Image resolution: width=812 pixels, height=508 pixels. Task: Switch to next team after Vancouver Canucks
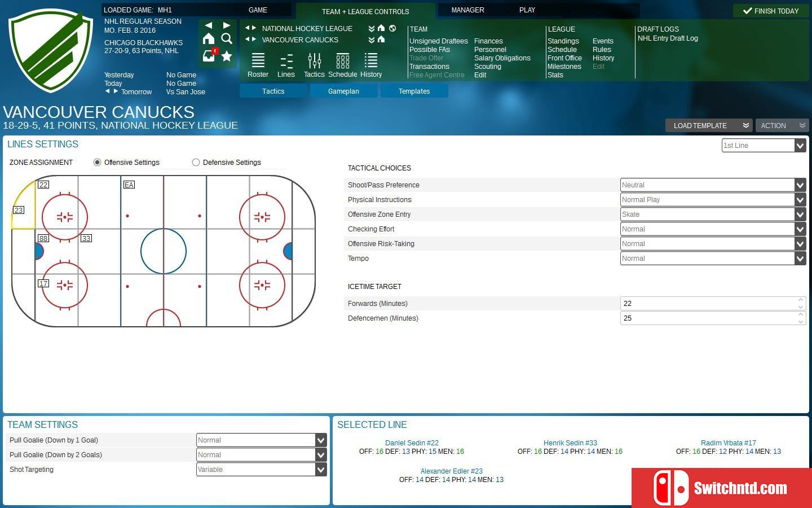coord(254,40)
